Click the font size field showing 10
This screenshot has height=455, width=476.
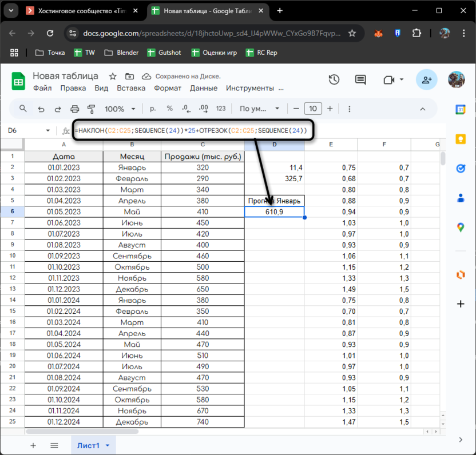[x=312, y=109]
